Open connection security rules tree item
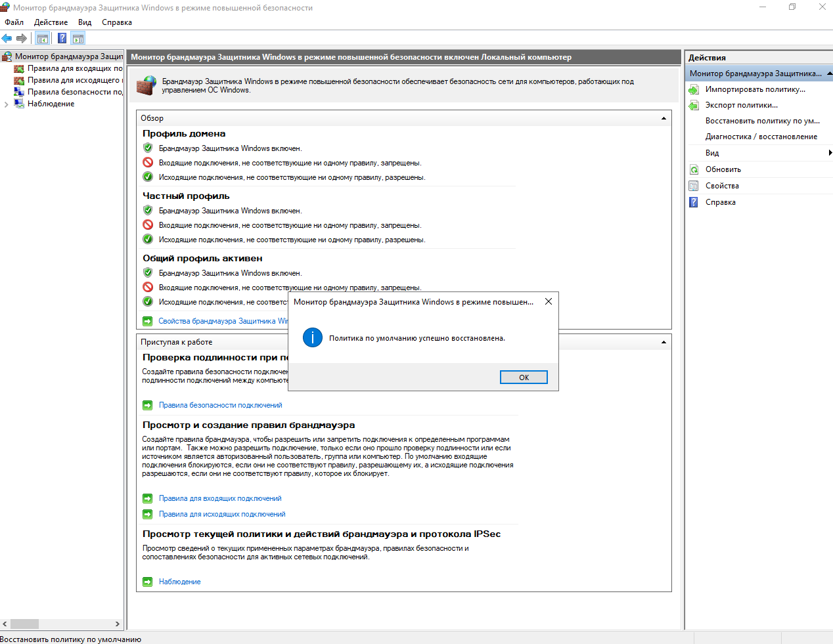833x644 pixels. coord(68,92)
